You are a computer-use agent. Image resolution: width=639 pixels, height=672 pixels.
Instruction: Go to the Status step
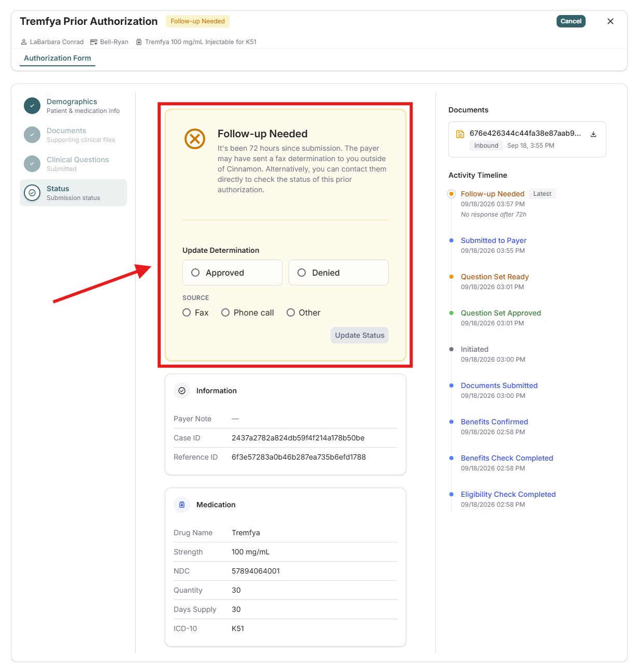73,193
